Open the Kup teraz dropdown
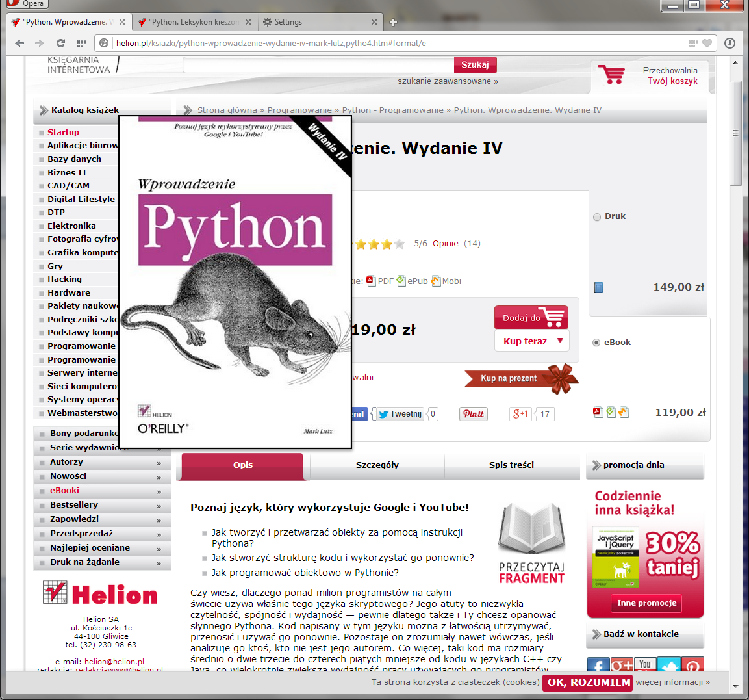The image size is (749, 700). [560, 341]
